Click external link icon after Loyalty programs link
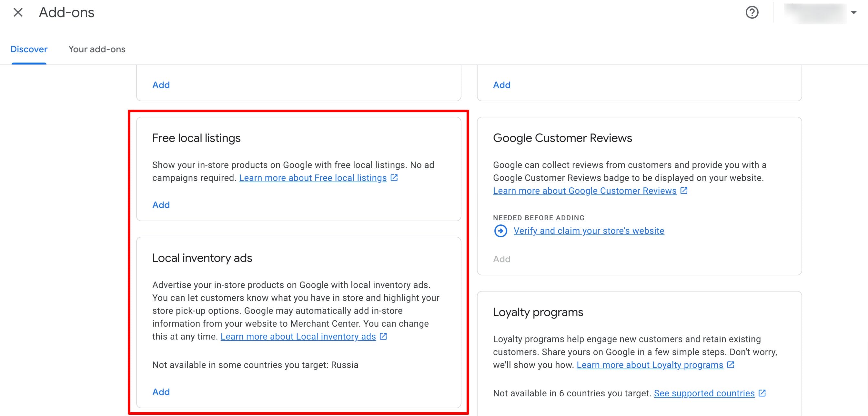The image size is (868, 416). coord(731,364)
